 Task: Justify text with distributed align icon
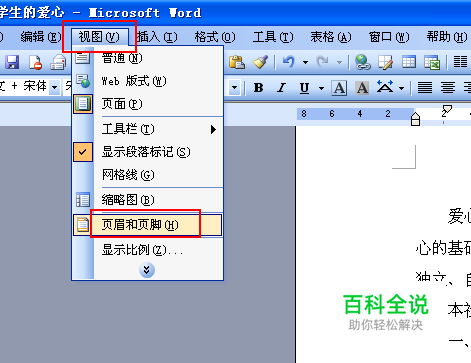(425, 88)
